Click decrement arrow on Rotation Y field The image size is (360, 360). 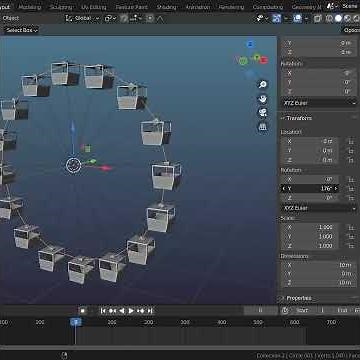(x=284, y=189)
